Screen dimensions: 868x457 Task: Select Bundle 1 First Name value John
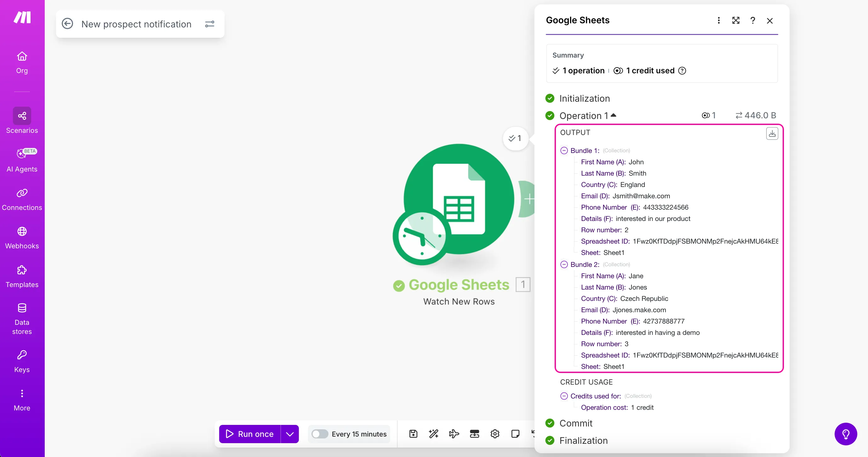click(x=636, y=162)
